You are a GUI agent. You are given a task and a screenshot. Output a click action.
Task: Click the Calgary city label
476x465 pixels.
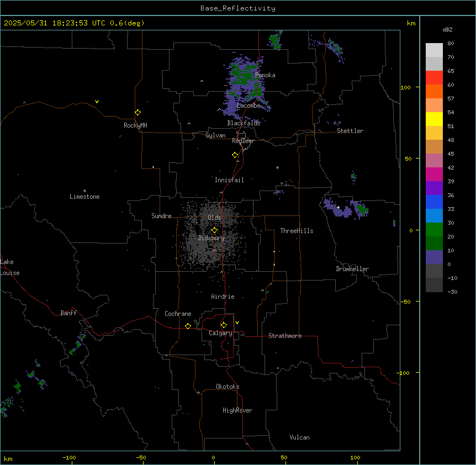pyautogui.click(x=220, y=333)
